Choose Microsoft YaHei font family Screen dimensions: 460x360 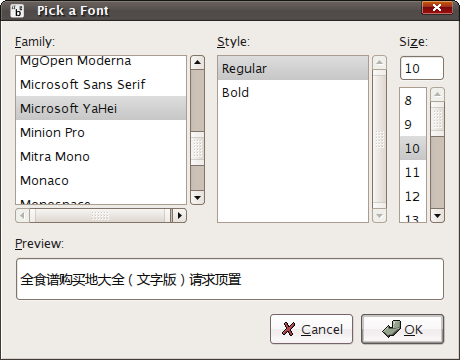click(x=101, y=108)
